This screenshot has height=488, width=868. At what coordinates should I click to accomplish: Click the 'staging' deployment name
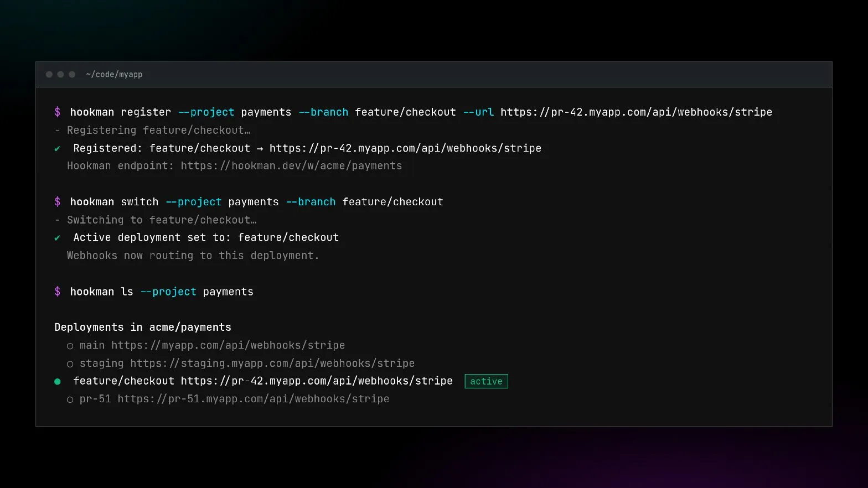coord(102,363)
